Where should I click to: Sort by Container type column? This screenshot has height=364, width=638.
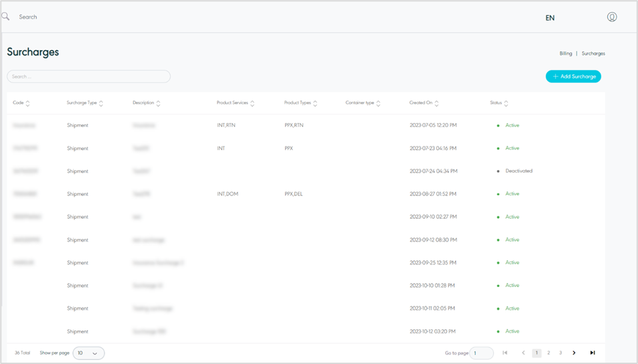tap(378, 103)
